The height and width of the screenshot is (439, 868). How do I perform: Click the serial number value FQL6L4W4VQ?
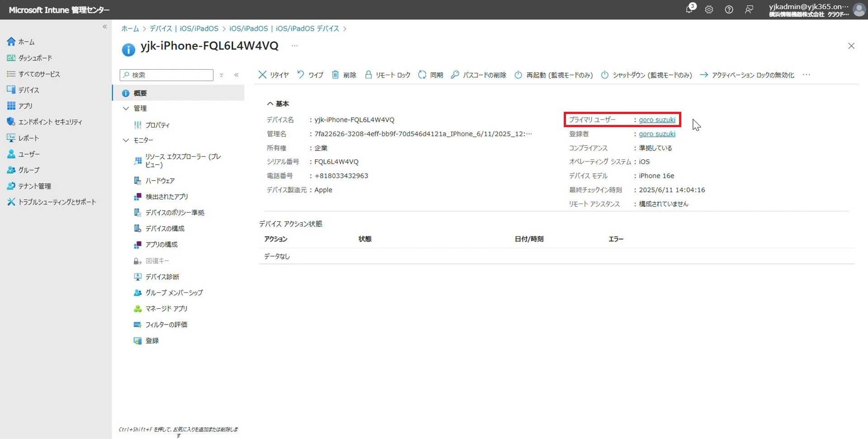pos(336,162)
